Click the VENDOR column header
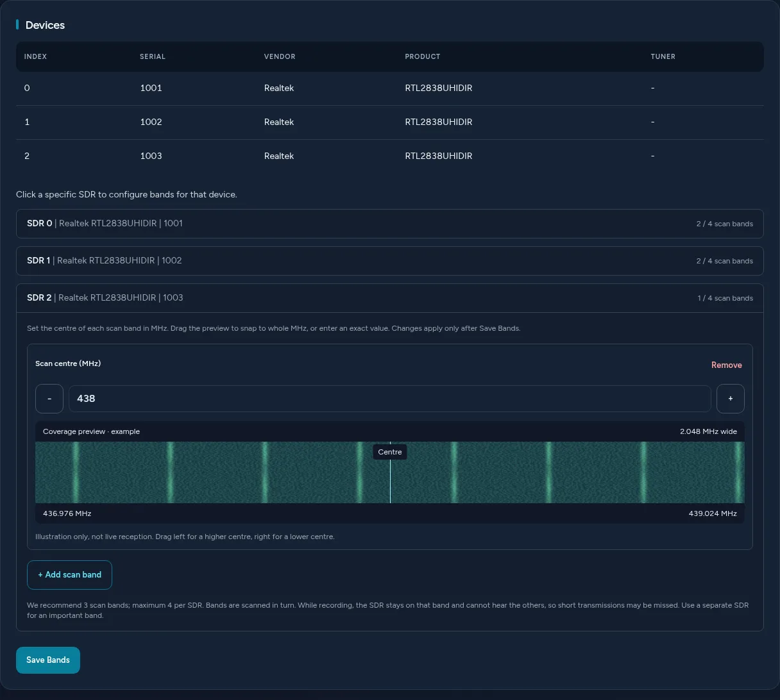Screen dimensions: 780x700 (280, 56)
